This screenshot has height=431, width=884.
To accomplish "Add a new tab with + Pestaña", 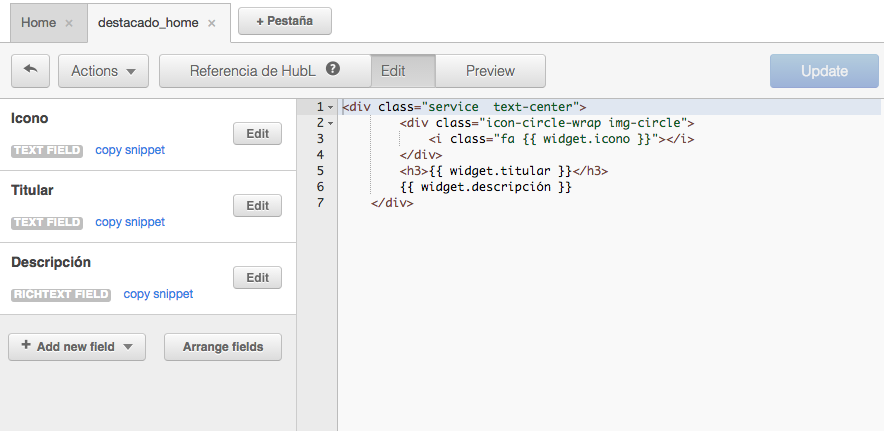I will pos(285,21).
